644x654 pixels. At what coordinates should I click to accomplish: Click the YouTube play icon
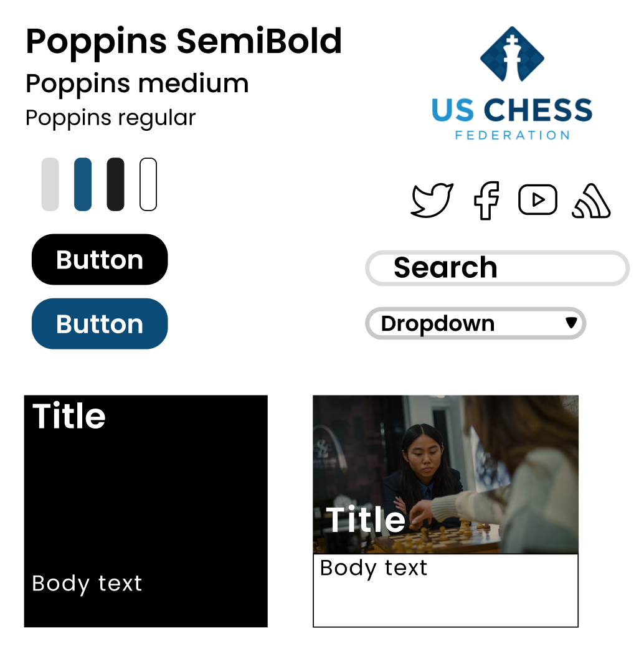coord(537,200)
